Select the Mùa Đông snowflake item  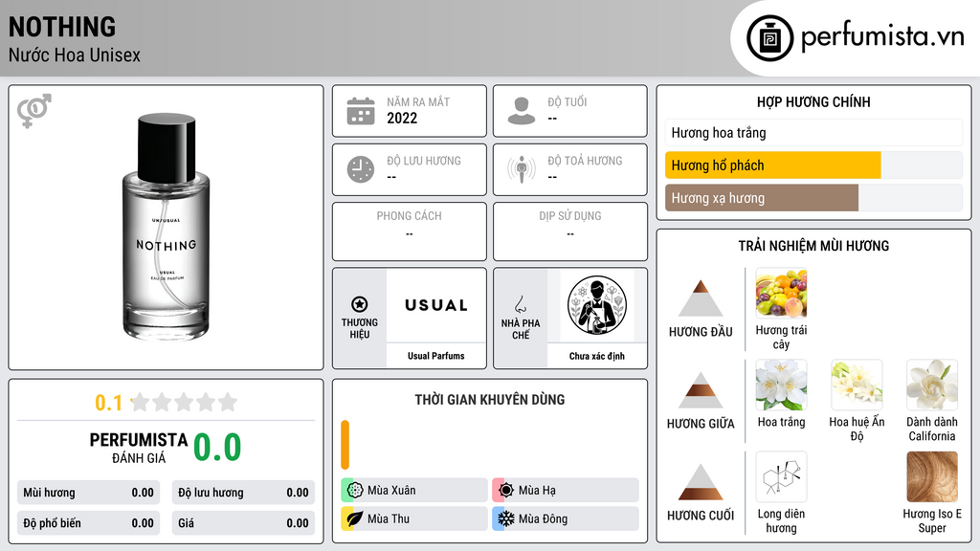click(x=566, y=518)
